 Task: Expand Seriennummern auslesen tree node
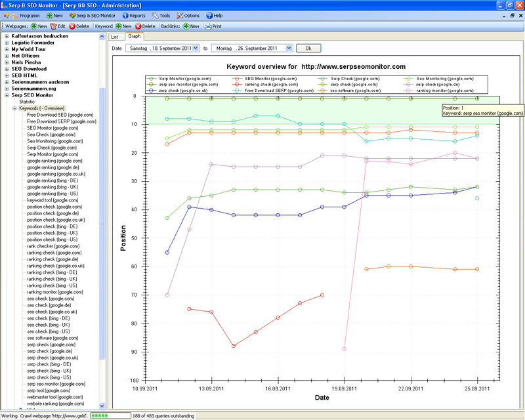coord(7,82)
